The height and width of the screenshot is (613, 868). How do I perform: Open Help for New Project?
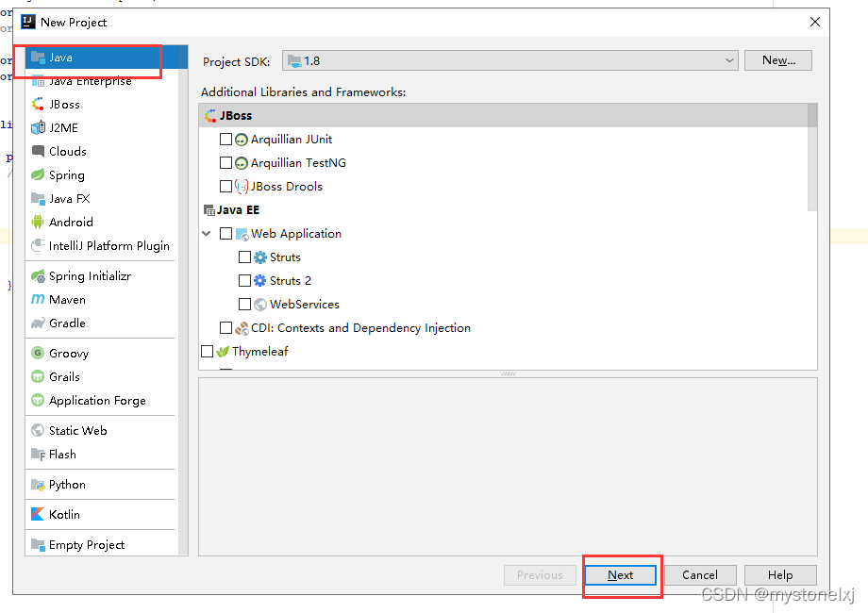click(780, 575)
